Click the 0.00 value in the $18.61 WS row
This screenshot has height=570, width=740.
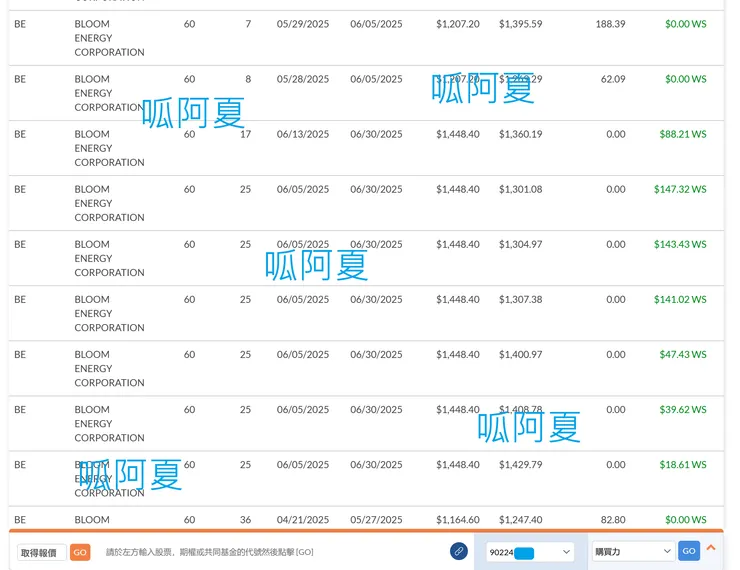(x=616, y=464)
